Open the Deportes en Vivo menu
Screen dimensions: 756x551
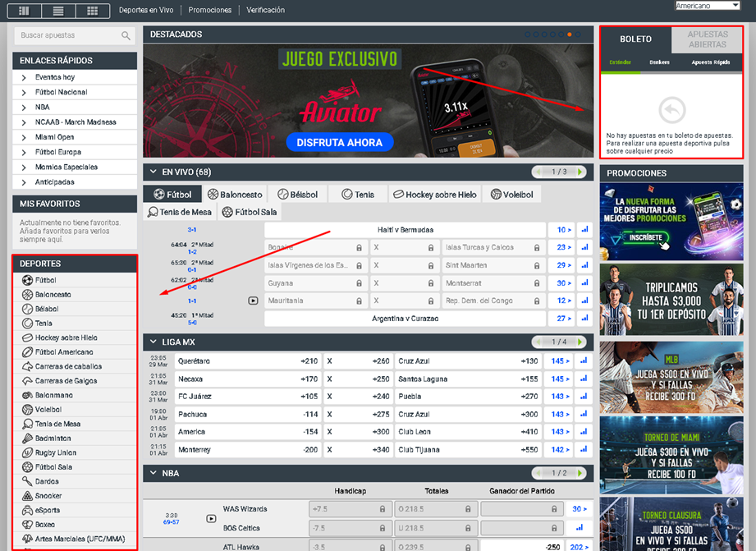pyautogui.click(x=146, y=10)
